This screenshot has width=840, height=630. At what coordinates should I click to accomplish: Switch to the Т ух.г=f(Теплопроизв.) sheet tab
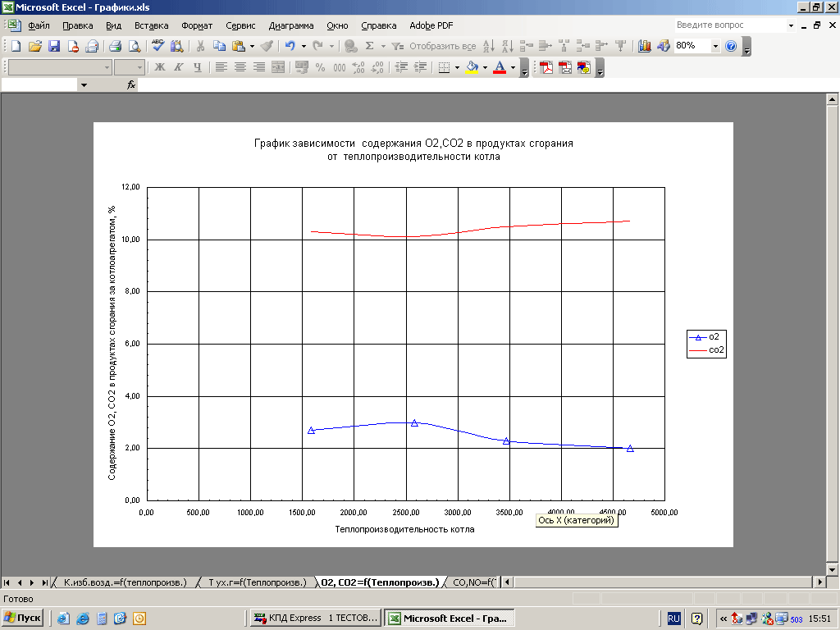tap(256, 582)
